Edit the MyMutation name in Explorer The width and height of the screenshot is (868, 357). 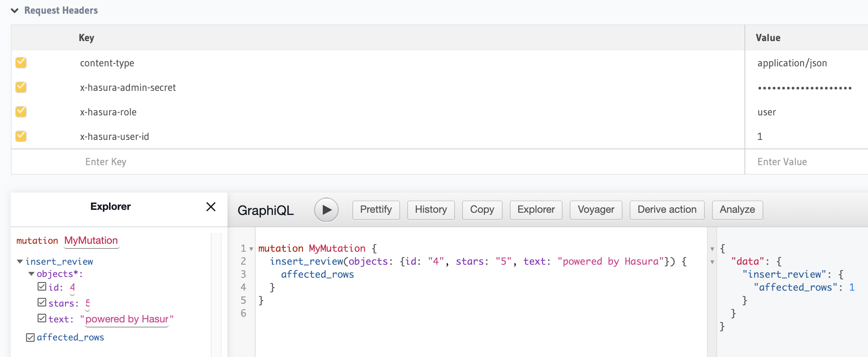(x=91, y=241)
